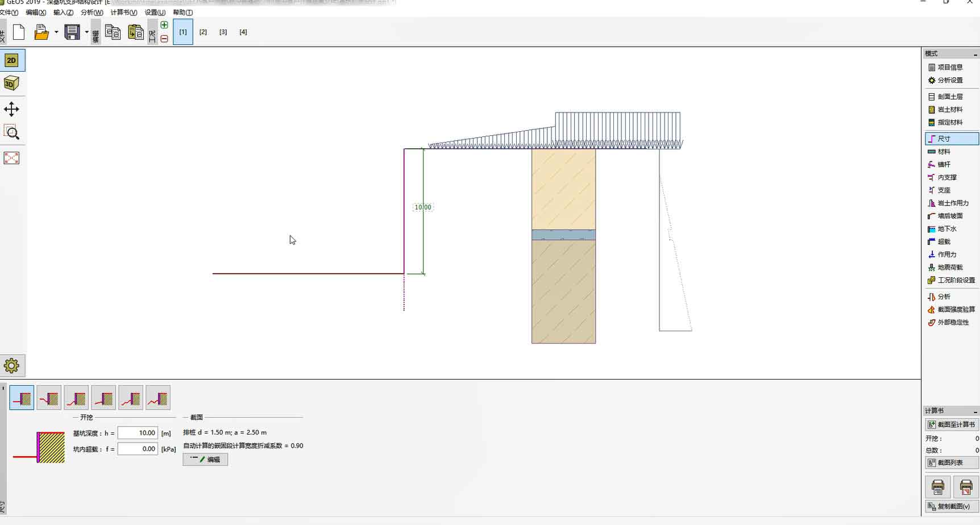Click the fit-to-window view icon
980x525 pixels.
click(11, 158)
